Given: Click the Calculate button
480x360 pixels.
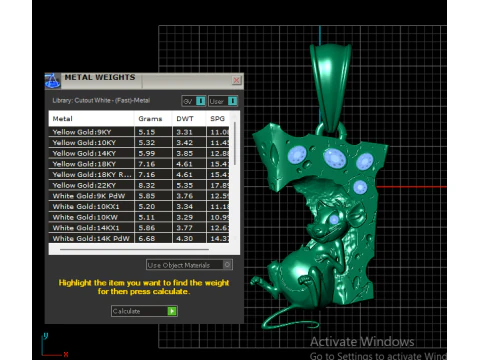Looking at the screenshot, I should coord(144,311).
